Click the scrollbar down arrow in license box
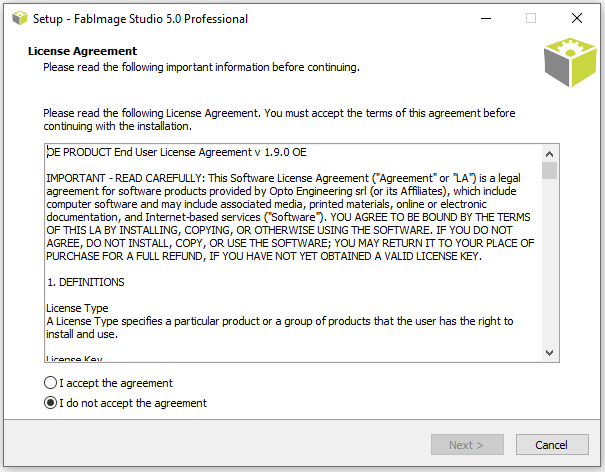 click(549, 352)
